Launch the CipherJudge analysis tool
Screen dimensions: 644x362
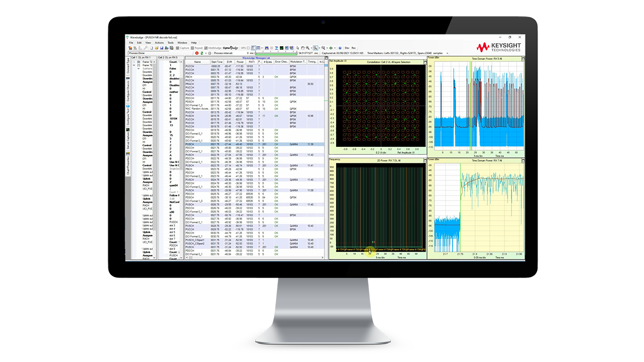pos(230,48)
